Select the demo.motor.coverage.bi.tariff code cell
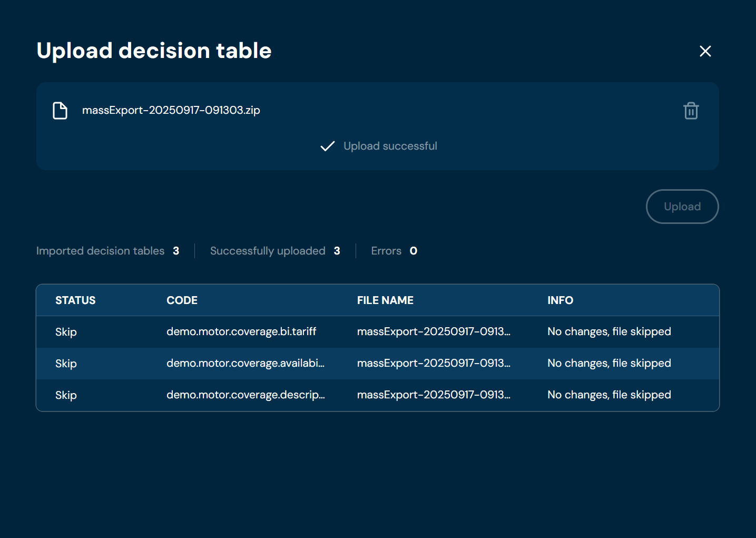Viewport: 756px width, 538px height. click(x=241, y=331)
